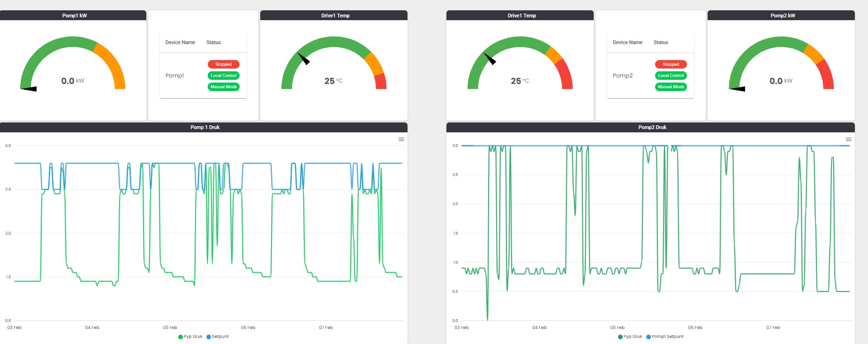Screen dimensions: 868x344
Task: Click the Pomp2 kW panel header
Action: click(x=782, y=15)
